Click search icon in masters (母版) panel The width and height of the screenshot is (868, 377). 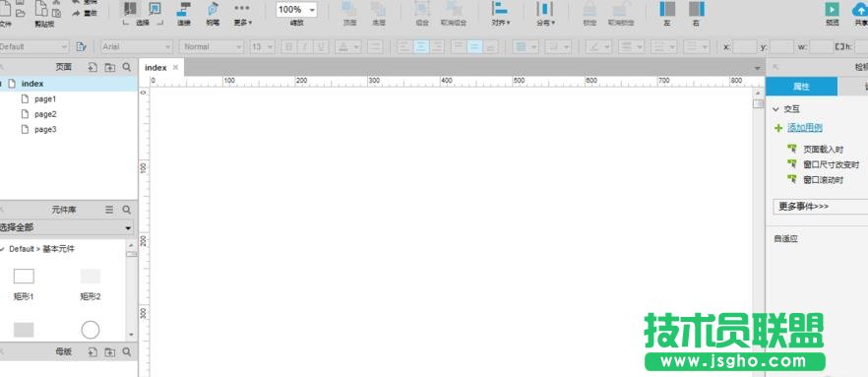127,351
